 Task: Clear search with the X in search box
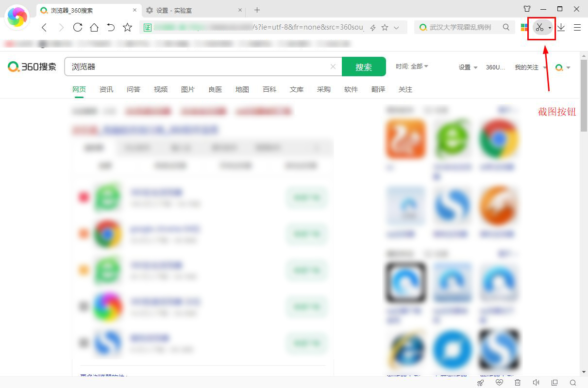pyautogui.click(x=333, y=66)
